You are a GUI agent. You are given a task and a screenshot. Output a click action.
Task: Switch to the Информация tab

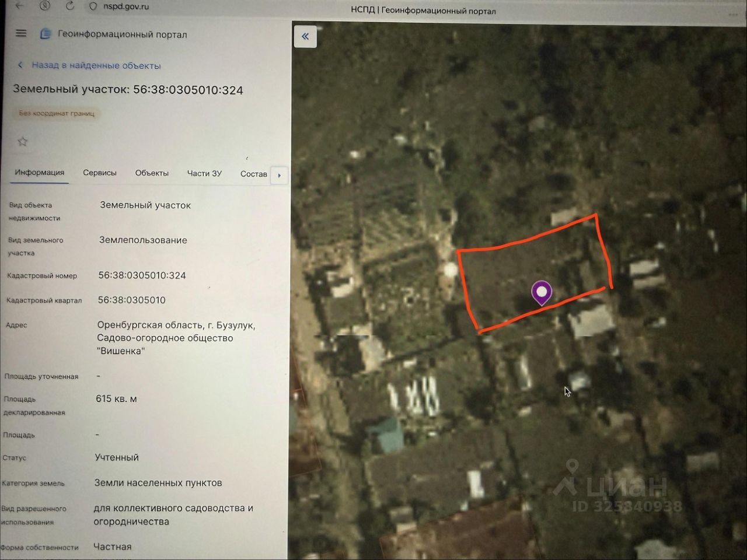point(40,173)
